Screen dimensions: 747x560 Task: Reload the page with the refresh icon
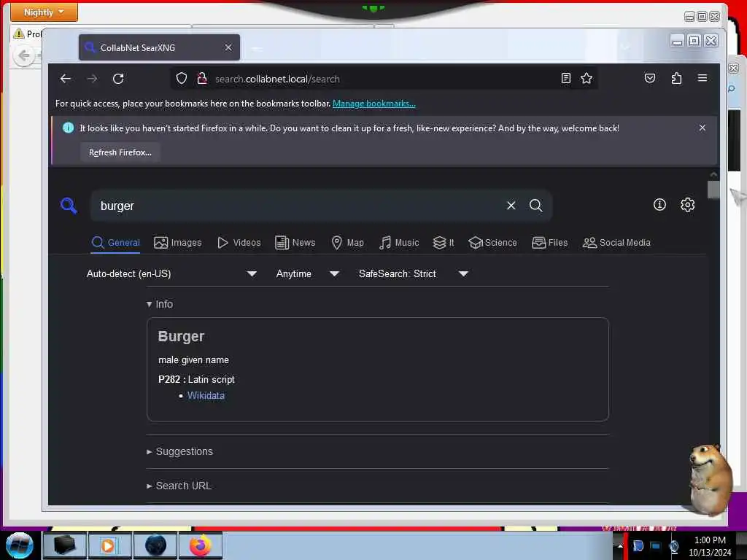118,79
